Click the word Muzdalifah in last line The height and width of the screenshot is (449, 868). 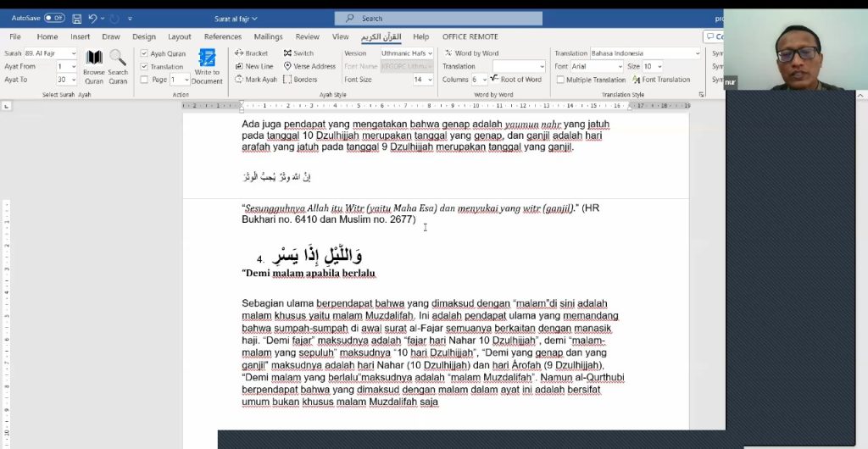pos(392,402)
